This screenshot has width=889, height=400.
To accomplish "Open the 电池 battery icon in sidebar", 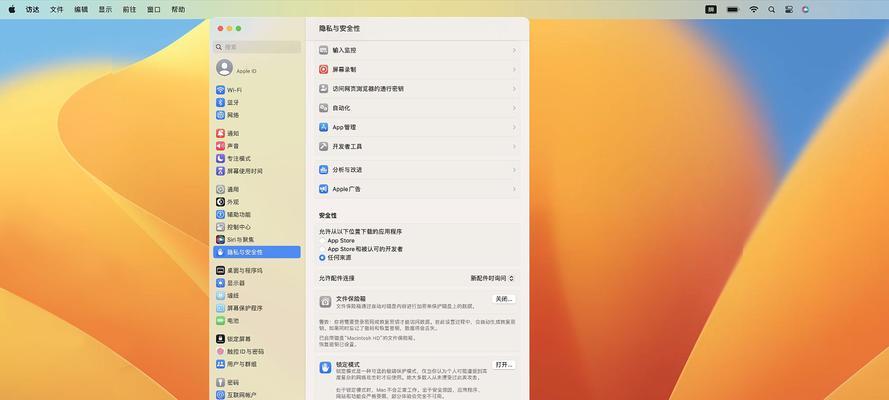I will tap(221, 321).
